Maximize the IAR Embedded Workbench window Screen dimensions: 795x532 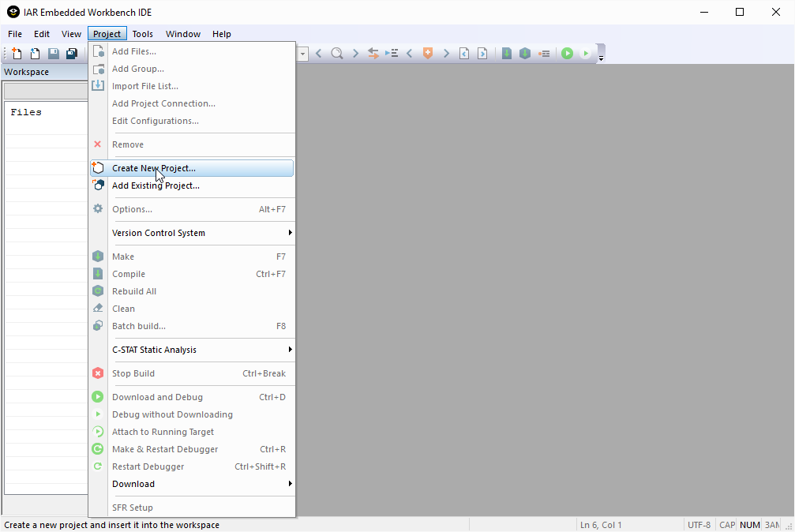pos(740,12)
